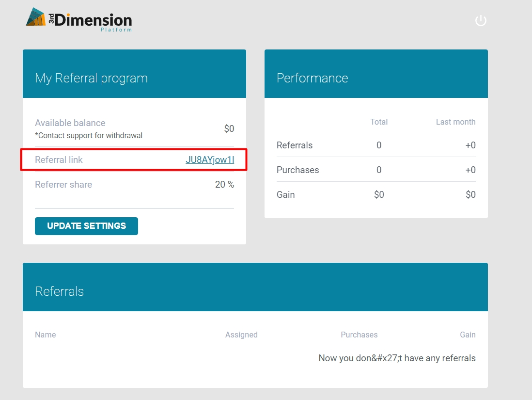Click the Name column header
This screenshot has width=532, height=400.
click(45, 335)
